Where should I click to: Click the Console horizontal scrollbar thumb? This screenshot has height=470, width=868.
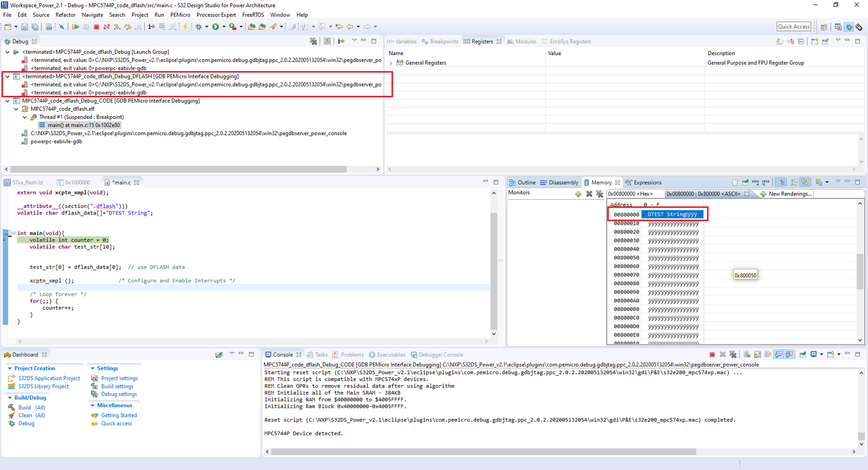click(483, 451)
